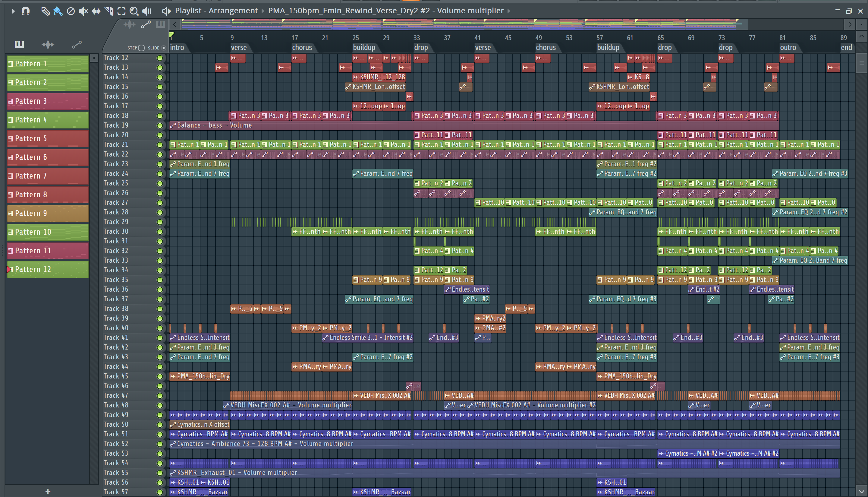Click the minus button right of the overview bar
868x497 pixels.
(862, 24)
